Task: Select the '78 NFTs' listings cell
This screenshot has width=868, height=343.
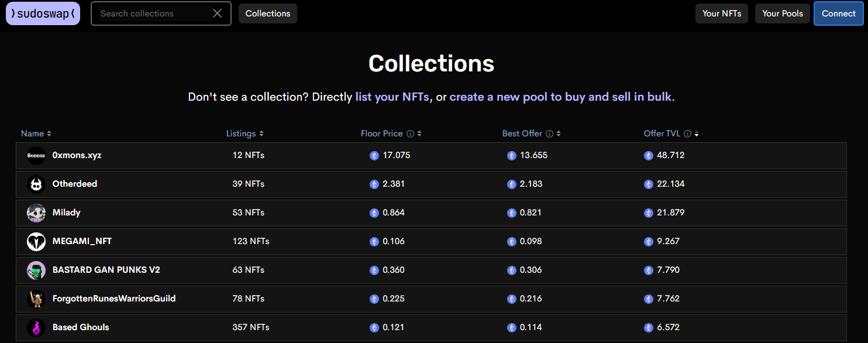Action: click(249, 299)
